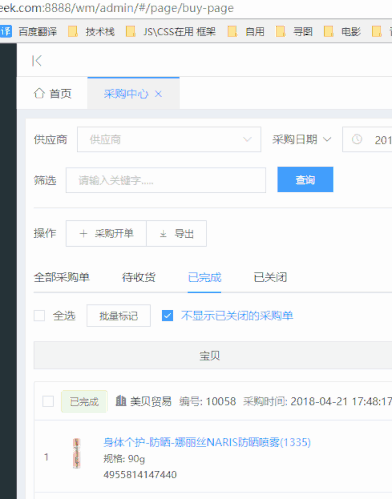
Task: Click the 采购开单 new purchase button
Action: click(106, 233)
